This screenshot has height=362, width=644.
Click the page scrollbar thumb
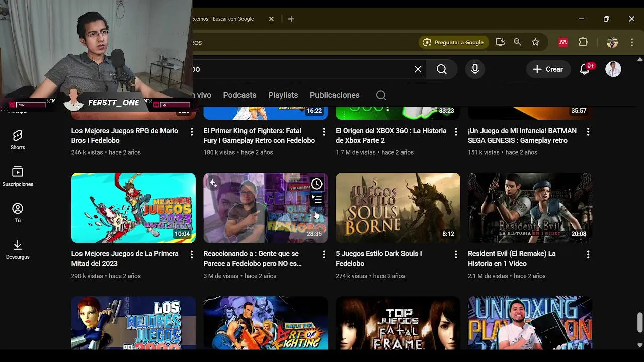(640, 322)
